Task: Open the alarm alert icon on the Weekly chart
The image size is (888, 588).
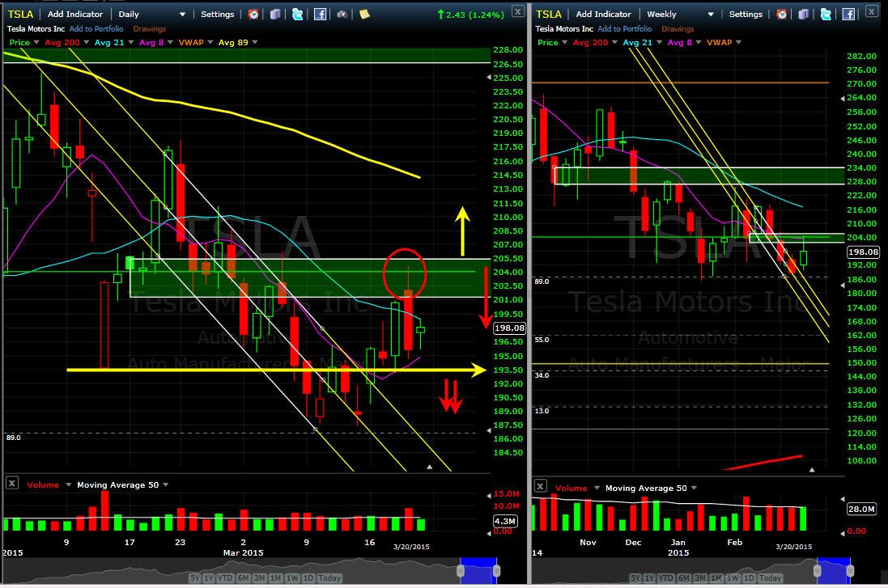Action: pos(781,14)
